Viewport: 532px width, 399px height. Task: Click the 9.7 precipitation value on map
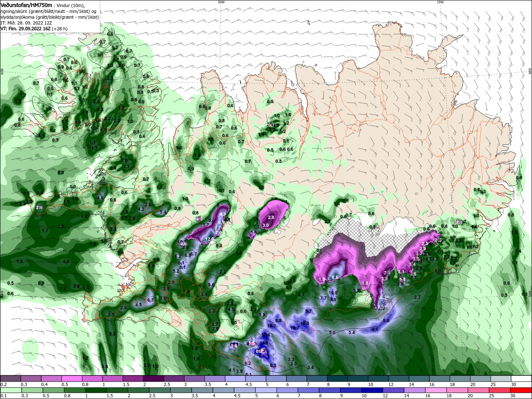pos(308,311)
